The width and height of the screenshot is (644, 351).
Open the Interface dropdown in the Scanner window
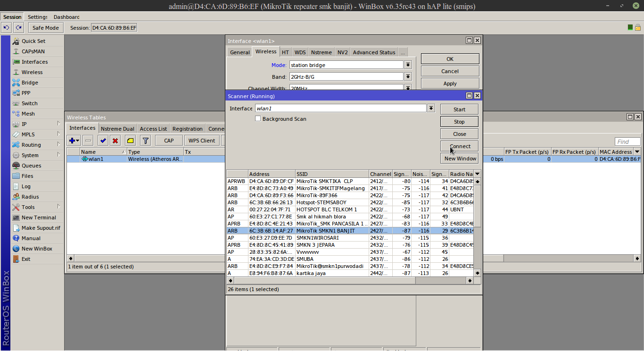pyautogui.click(x=430, y=108)
